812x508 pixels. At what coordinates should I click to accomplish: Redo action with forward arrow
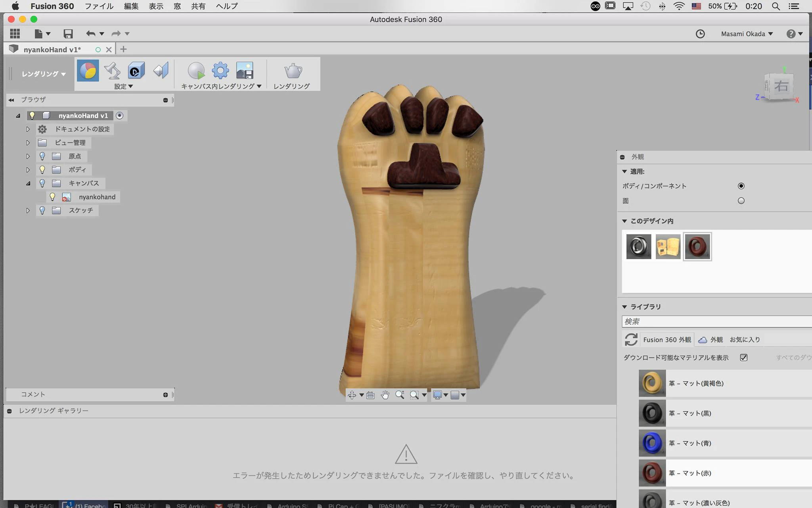click(116, 34)
